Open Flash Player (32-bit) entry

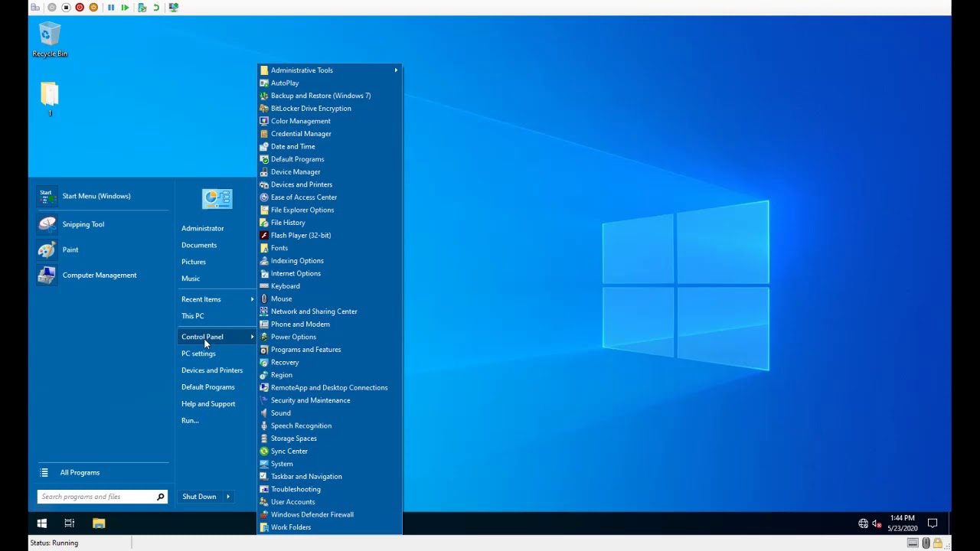[x=329, y=235]
